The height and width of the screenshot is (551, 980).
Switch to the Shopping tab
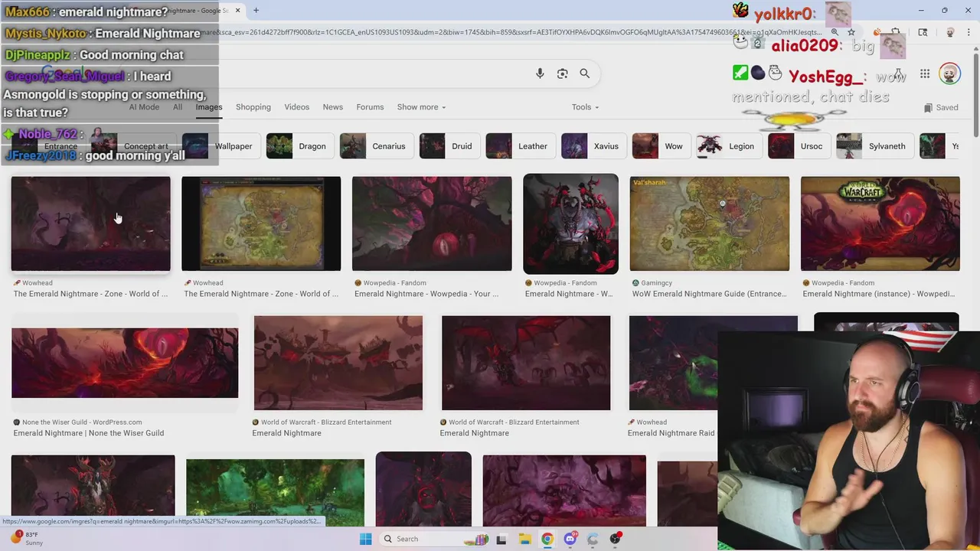(253, 107)
